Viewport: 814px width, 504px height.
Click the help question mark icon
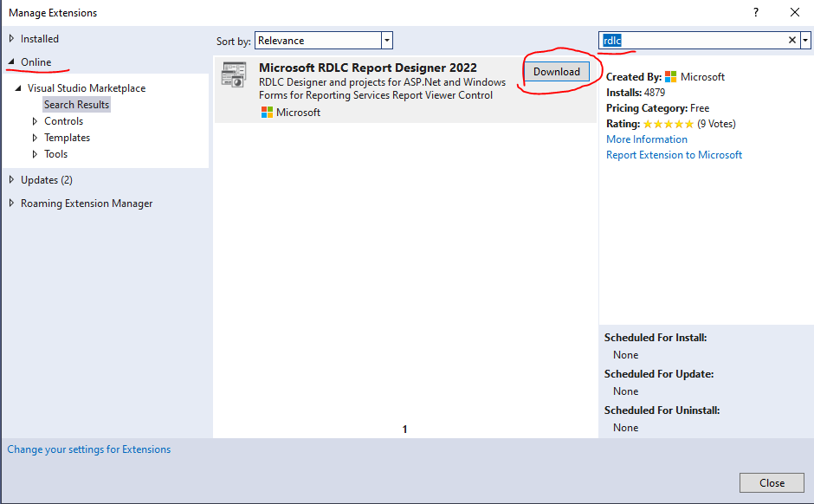click(756, 12)
